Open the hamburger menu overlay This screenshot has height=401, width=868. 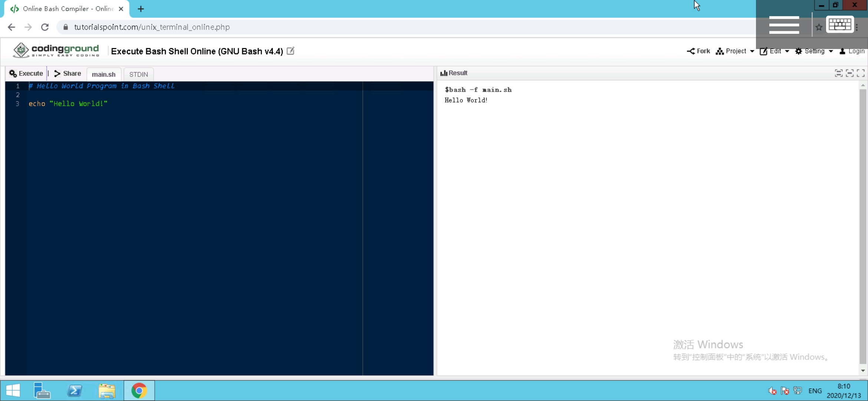pos(784,25)
